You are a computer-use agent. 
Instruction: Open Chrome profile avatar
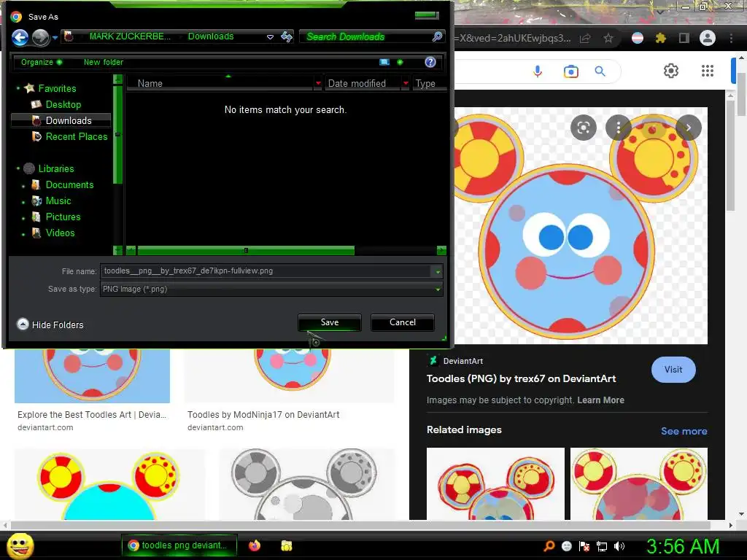pos(708,38)
